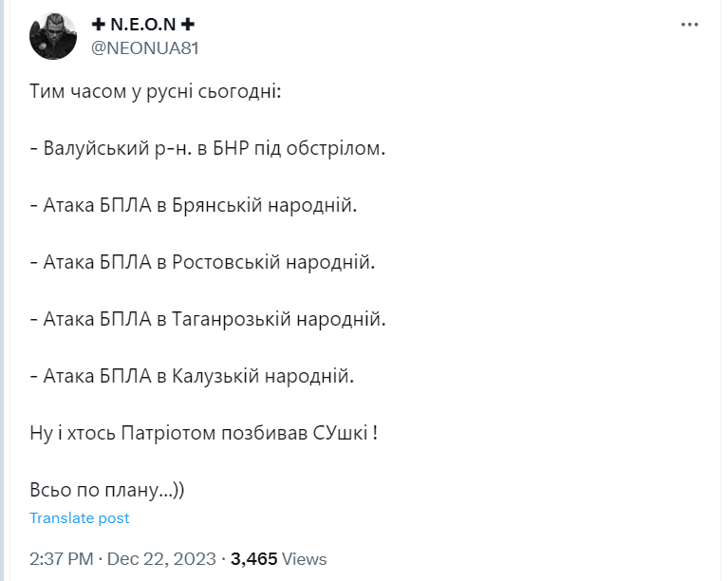This screenshot has width=728, height=581.
Task: Open the three-dot more options menu
Action: click(x=689, y=25)
